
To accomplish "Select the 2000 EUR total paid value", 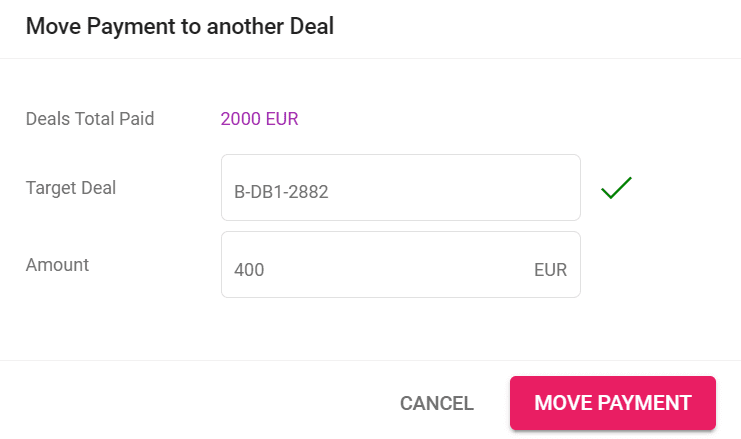I will click(259, 120).
